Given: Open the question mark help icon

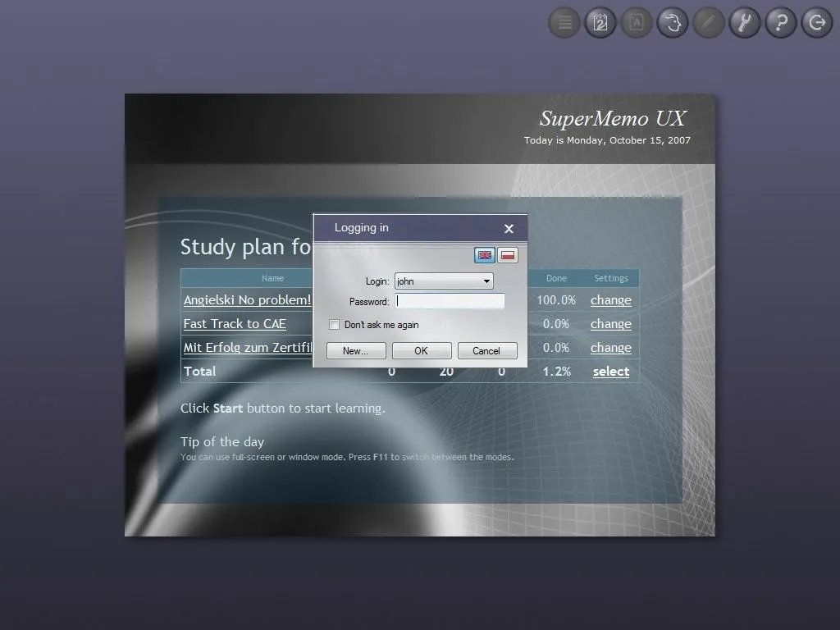Looking at the screenshot, I should tap(780, 22).
